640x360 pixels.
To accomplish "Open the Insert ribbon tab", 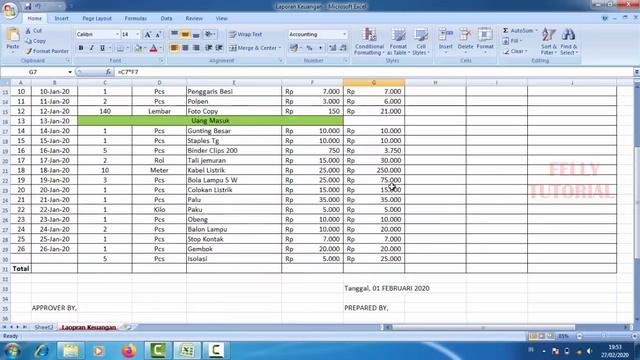I will coord(62,18).
